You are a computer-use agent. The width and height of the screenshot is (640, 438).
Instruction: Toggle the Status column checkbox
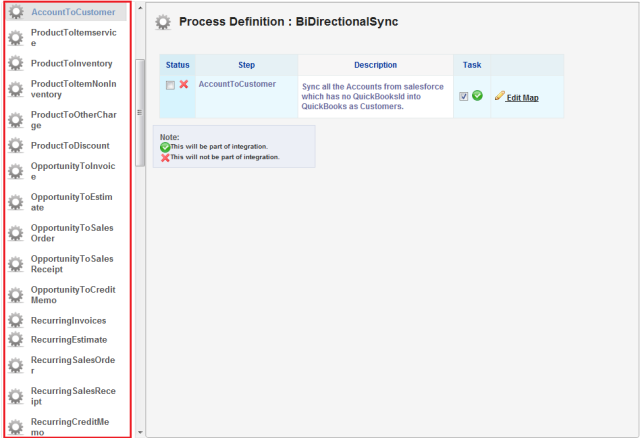click(x=171, y=85)
